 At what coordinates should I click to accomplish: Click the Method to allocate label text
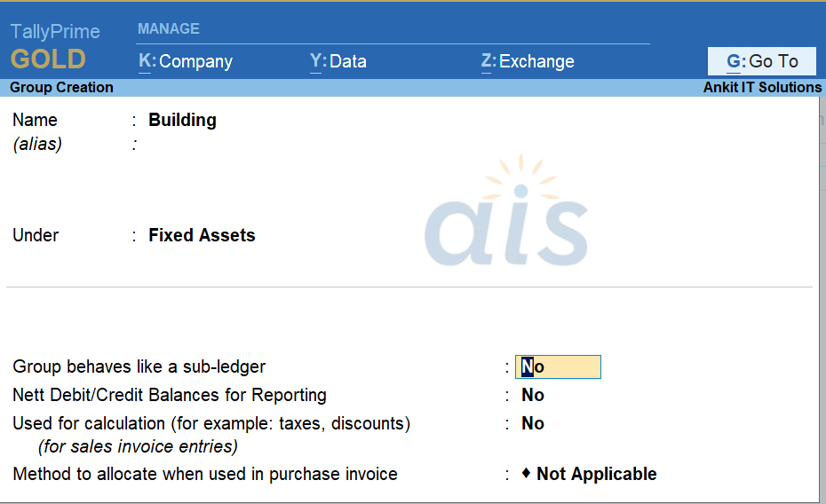[205, 475]
